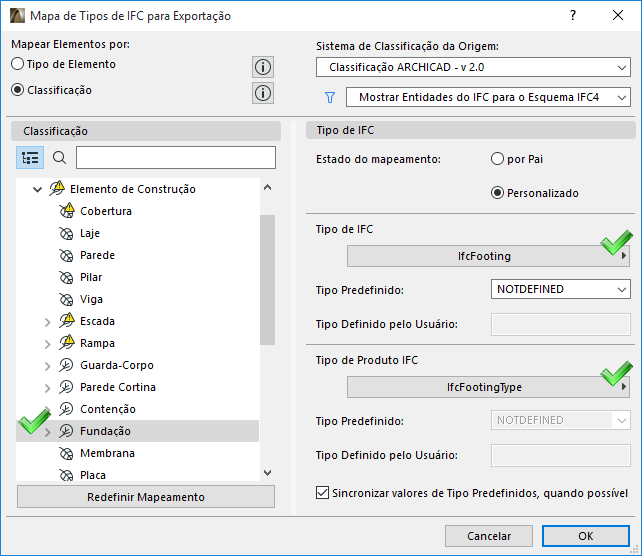
Task: Select the por Pai radio option
Action: pyautogui.click(x=497, y=159)
